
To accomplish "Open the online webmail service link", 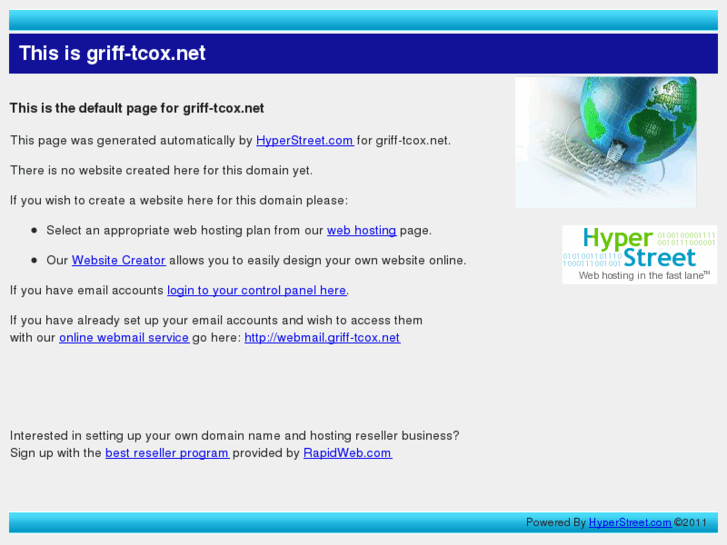I will (124, 338).
